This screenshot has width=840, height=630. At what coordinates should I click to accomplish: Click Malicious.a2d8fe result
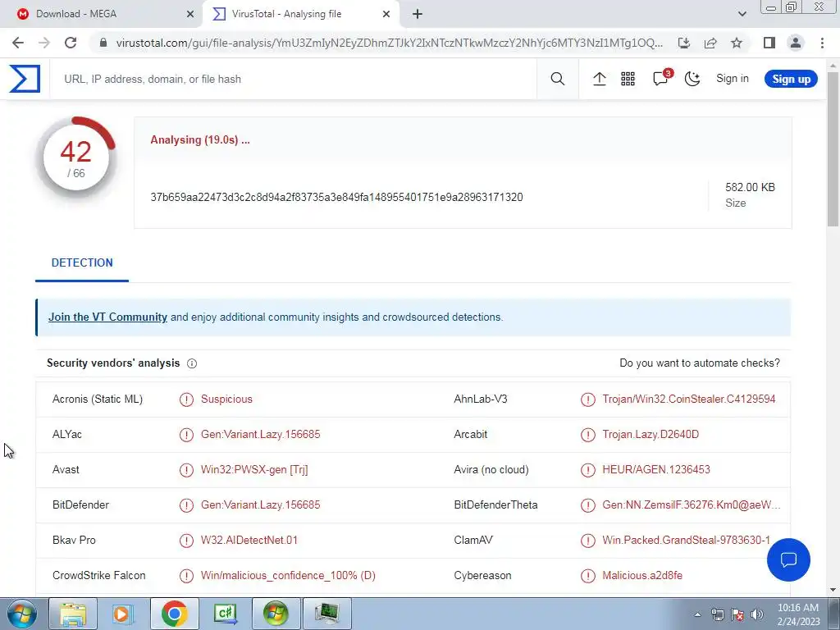642,575
